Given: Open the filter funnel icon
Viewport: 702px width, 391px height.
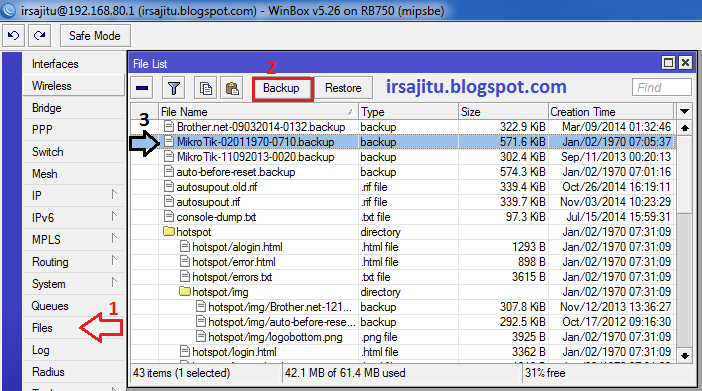Looking at the screenshot, I should click(x=174, y=88).
